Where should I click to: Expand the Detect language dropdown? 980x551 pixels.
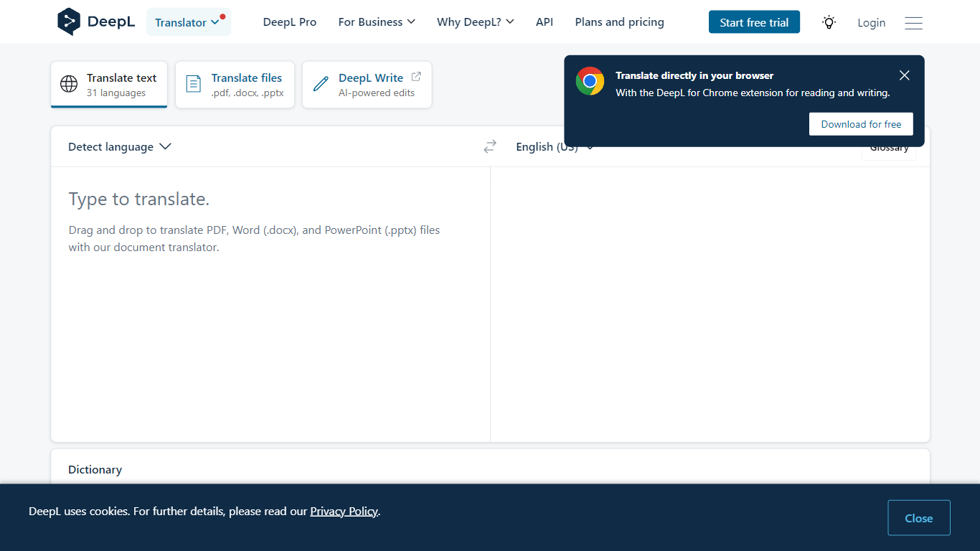click(x=119, y=146)
